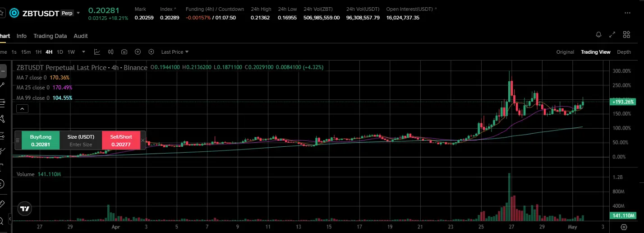This screenshot has width=644, height=233.
Task: Click the Enter Size input field
Action: pos(81,144)
